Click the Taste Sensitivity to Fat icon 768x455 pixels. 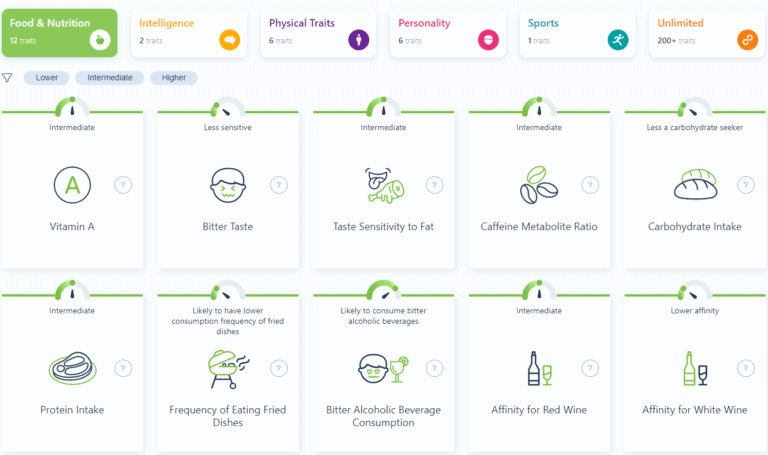pos(384,184)
